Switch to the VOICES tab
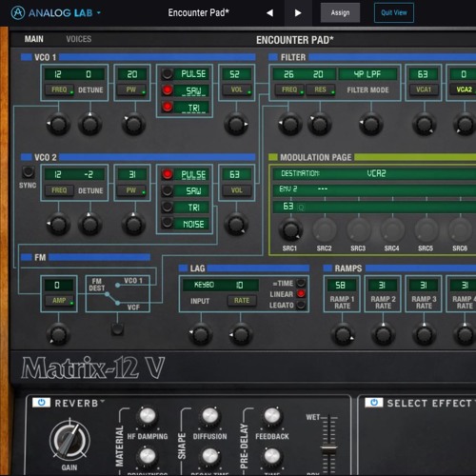Image resolution: width=476 pixels, height=476 pixels. point(79,39)
